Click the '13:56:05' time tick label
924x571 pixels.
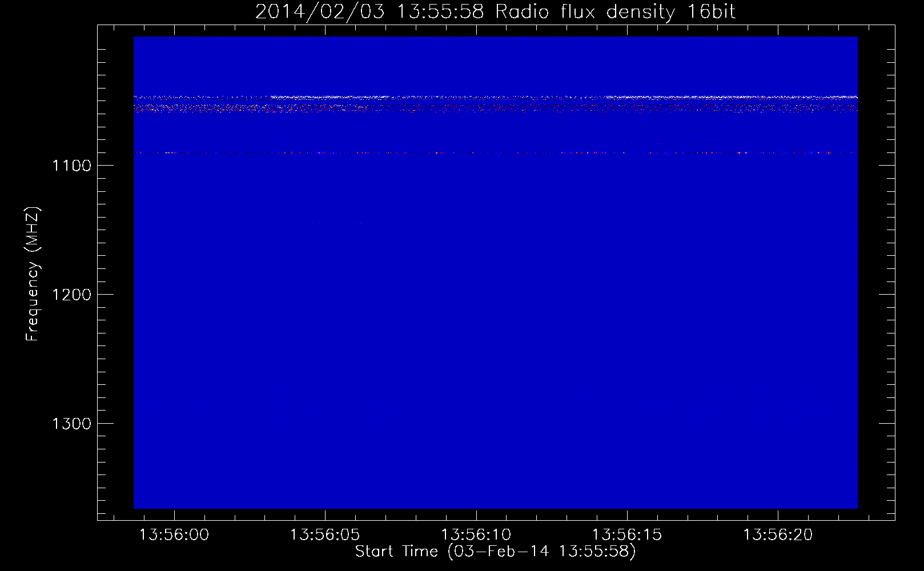(325, 535)
